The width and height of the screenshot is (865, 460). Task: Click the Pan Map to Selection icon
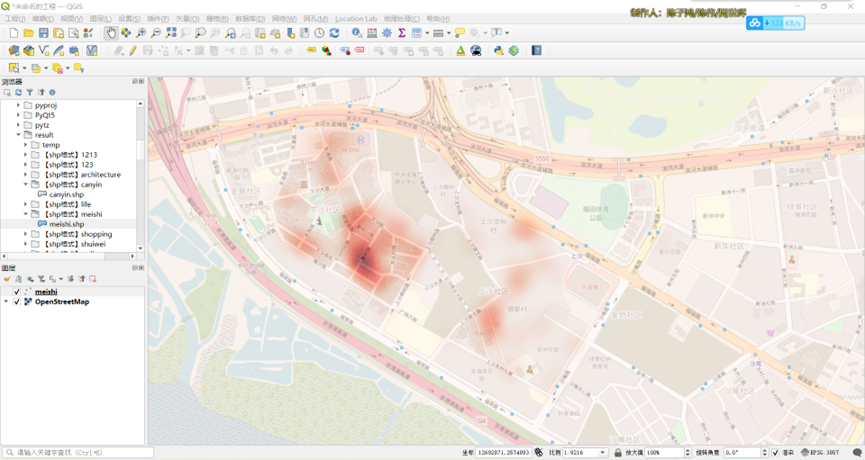(126, 33)
